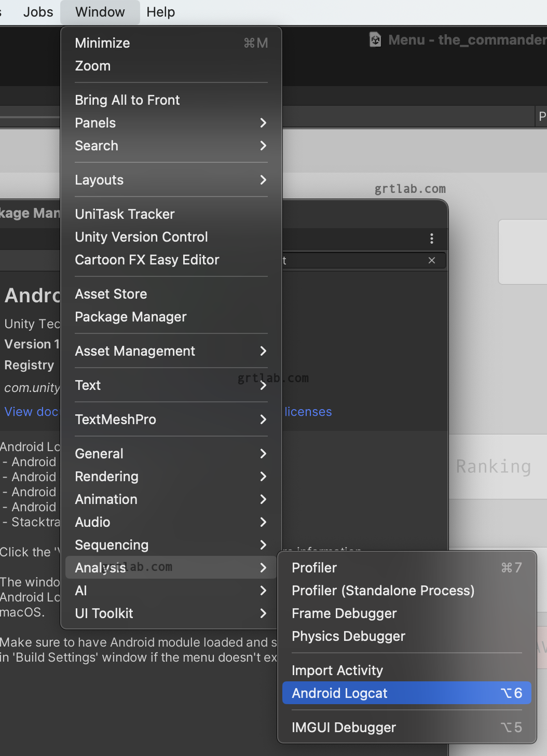Open the Help menu in the menu bar
The image size is (547, 756).
(160, 12)
